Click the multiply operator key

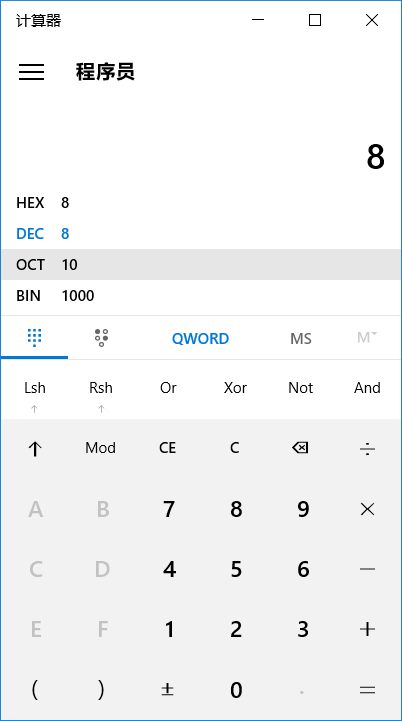click(x=367, y=509)
